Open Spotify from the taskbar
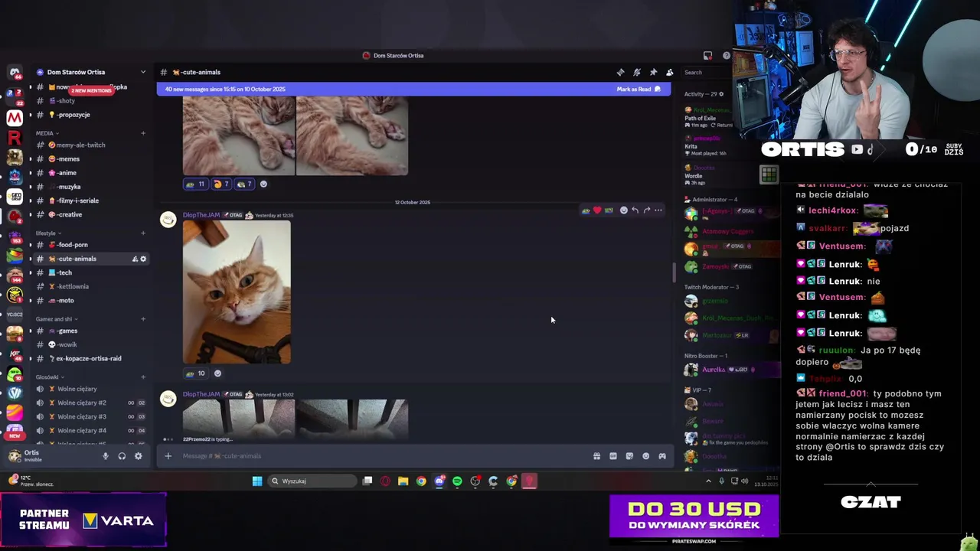The height and width of the screenshot is (551, 980). click(457, 481)
